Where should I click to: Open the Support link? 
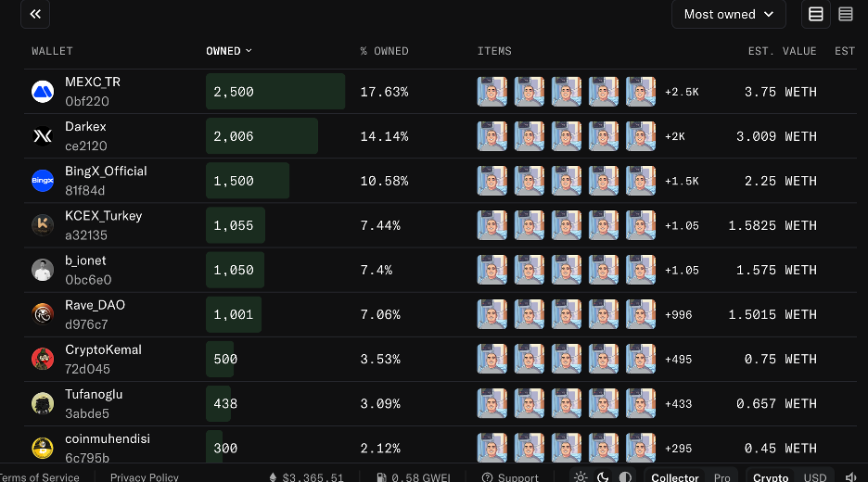click(x=510, y=477)
